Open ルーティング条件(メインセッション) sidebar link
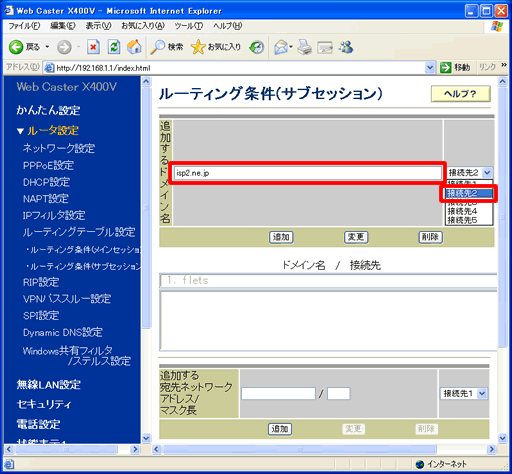512x474 pixels. click(83, 249)
